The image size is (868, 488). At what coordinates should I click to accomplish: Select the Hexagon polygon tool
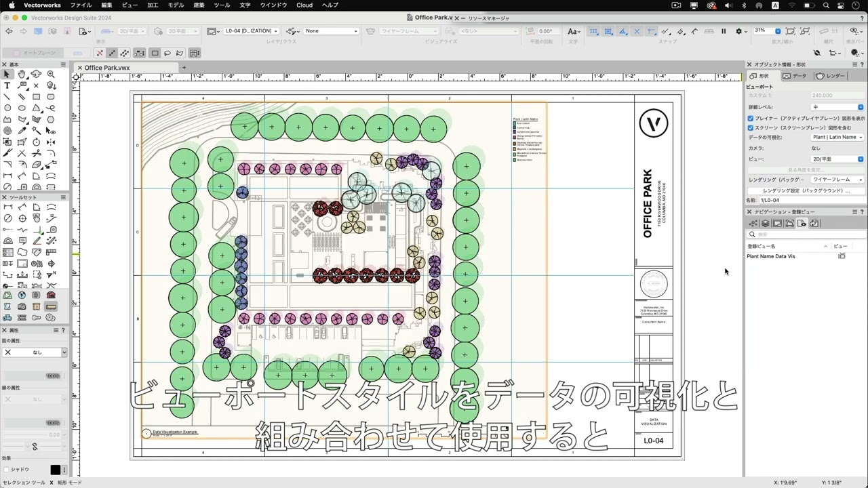[x=51, y=119]
